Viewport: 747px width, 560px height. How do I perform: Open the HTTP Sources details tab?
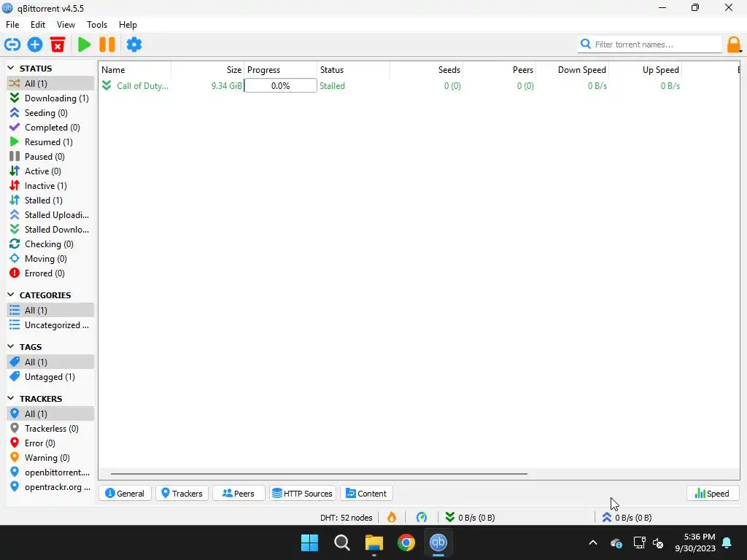point(303,494)
